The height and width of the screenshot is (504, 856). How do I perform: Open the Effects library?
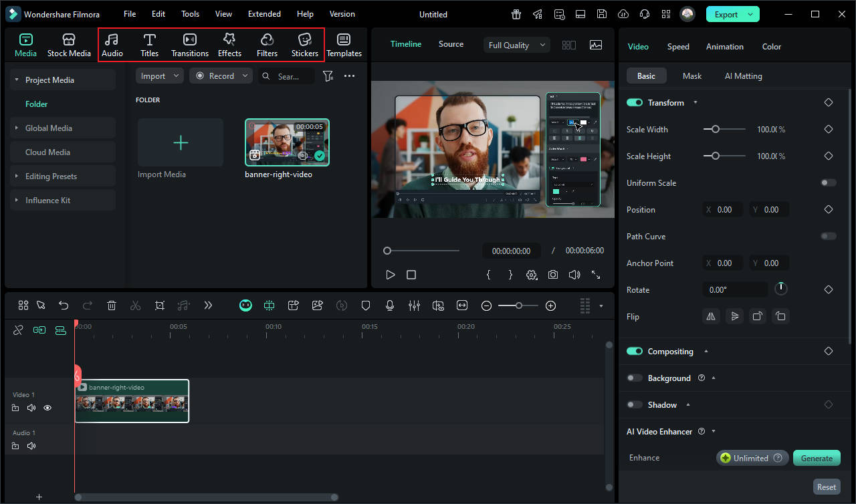click(229, 45)
